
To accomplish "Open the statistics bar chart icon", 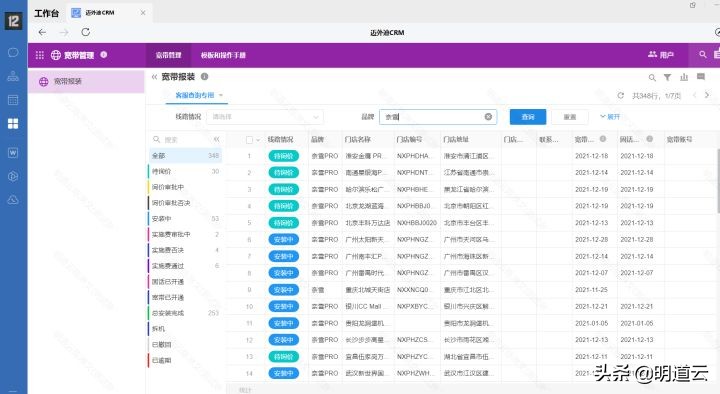I will (684, 77).
